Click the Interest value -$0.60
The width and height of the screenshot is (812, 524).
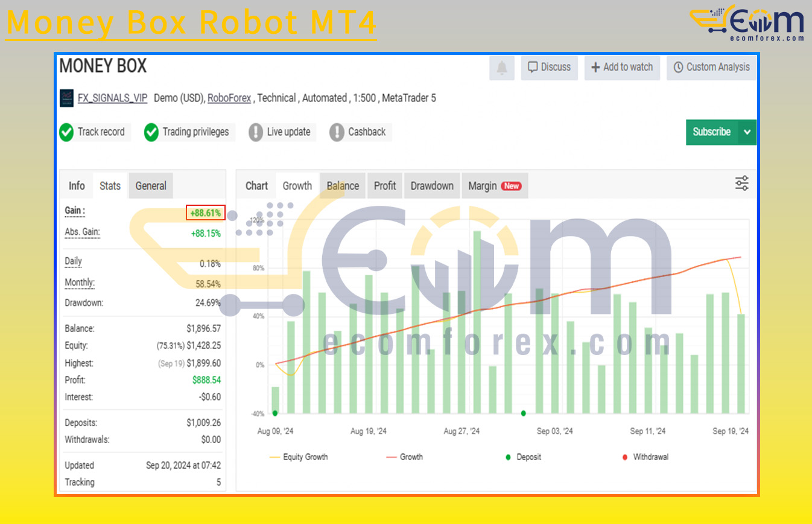(211, 397)
